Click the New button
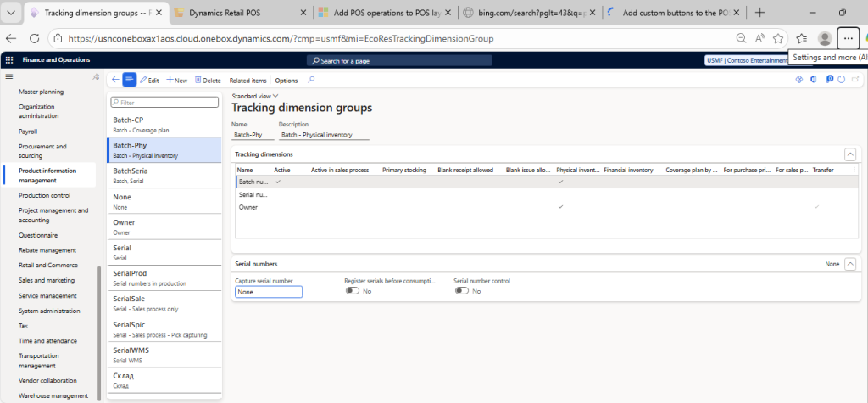This screenshot has width=868, height=403. pos(176,80)
